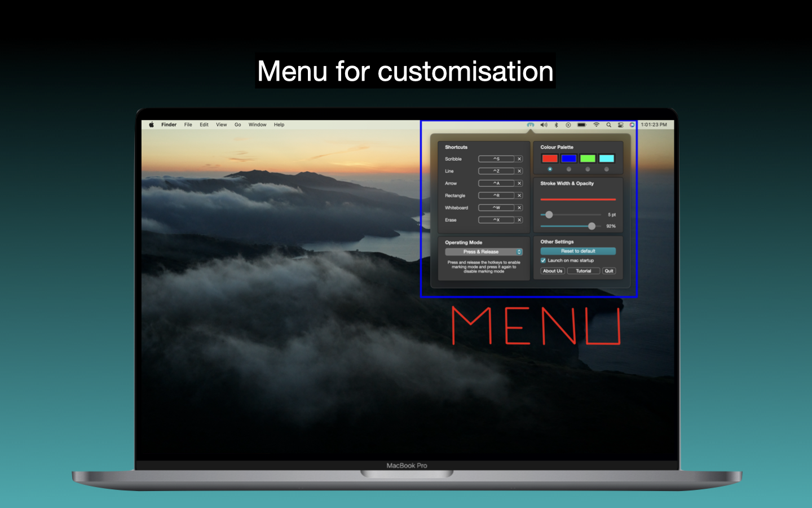Clear the Erase shortcut with its X

519,220
